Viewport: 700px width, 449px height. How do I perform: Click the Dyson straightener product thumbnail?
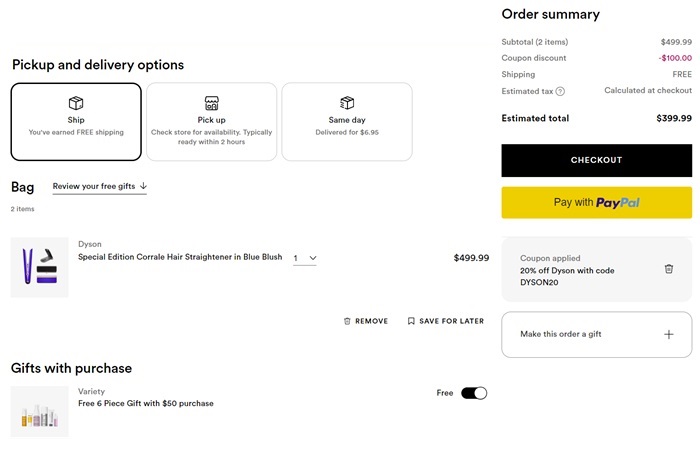pos(40,267)
